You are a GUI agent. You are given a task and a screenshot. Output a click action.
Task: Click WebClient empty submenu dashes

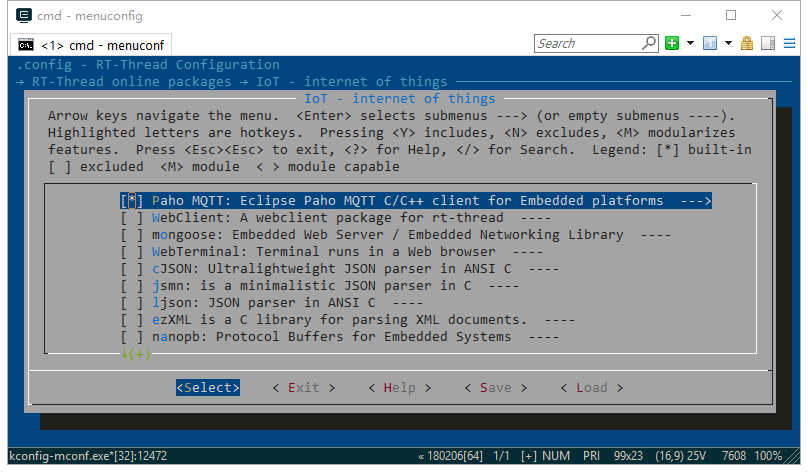point(536,217)
